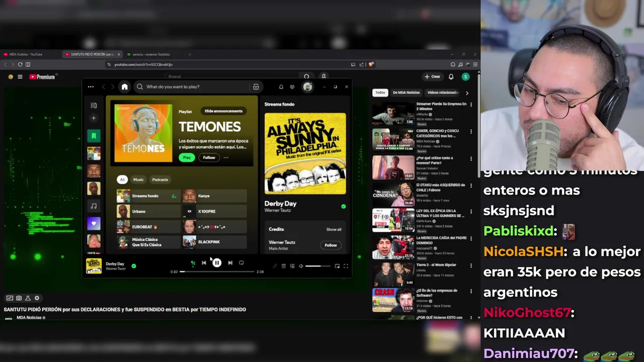Screen dimensions: 644x362
Task: Adjust the Spotify volume slider
Action: click(x=318, y=266)
